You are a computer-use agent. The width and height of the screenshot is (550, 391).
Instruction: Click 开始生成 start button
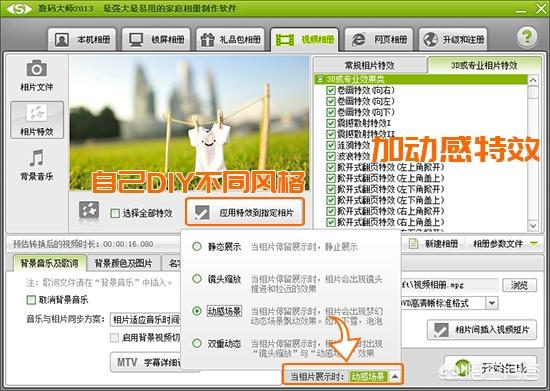(491, 368)
